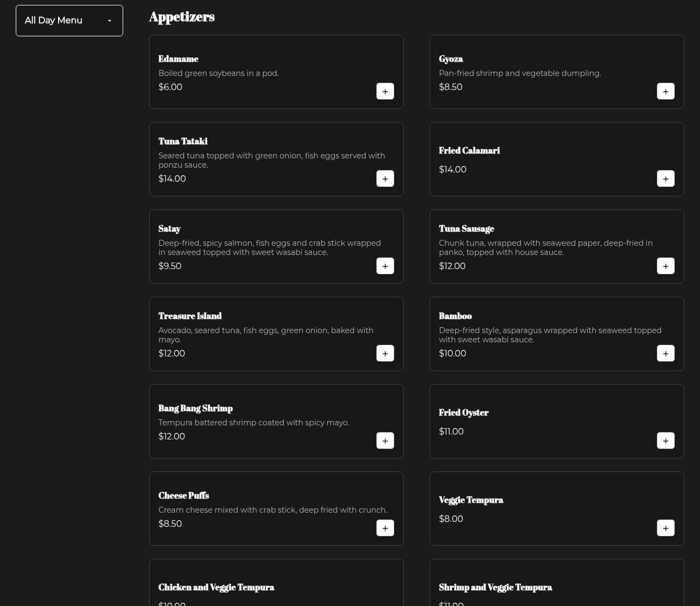
Task: Add Cheese Puffs with the plus icon
Action: (385, 528)
